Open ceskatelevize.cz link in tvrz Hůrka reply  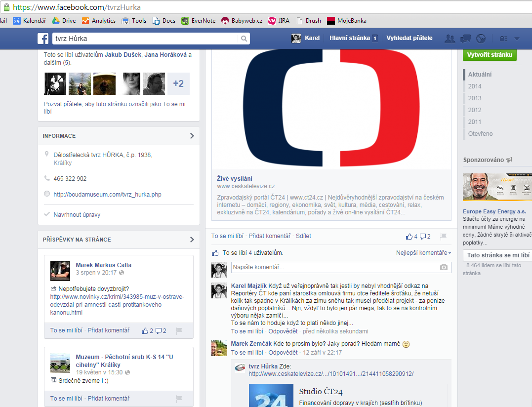(331, 374)
